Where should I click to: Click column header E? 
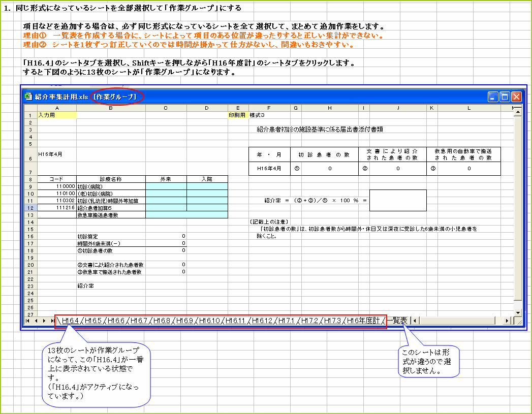point(237,107)
